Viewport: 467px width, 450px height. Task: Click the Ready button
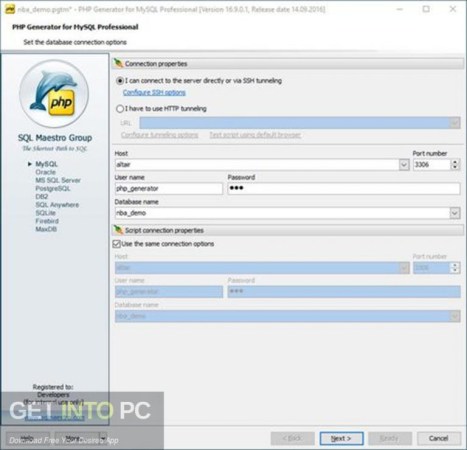tap(390, 438)
